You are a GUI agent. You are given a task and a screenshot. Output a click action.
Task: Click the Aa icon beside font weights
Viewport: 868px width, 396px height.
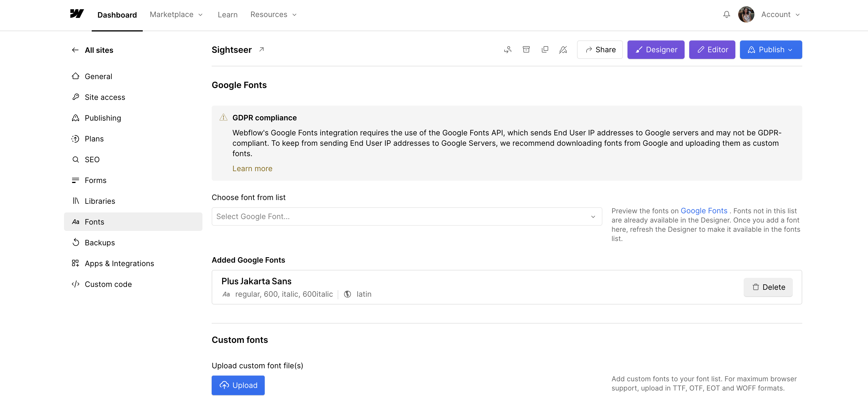pyautogui.click(x=226, y=294)
